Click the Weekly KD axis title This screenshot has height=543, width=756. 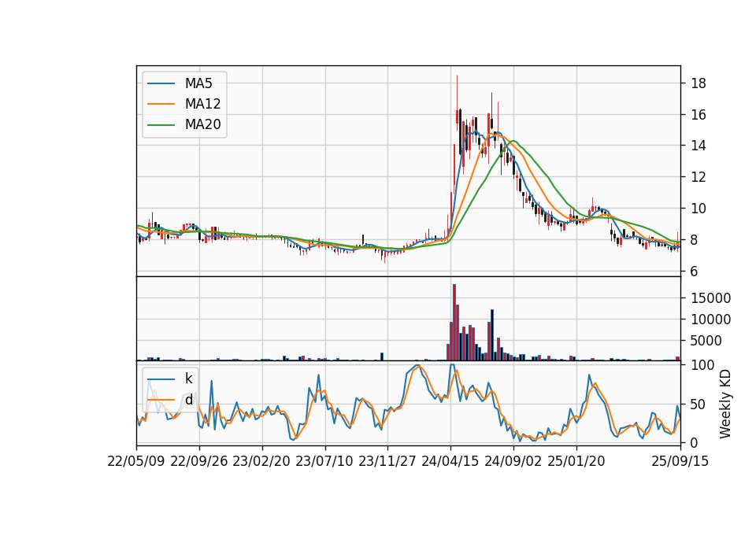(725, 404)
